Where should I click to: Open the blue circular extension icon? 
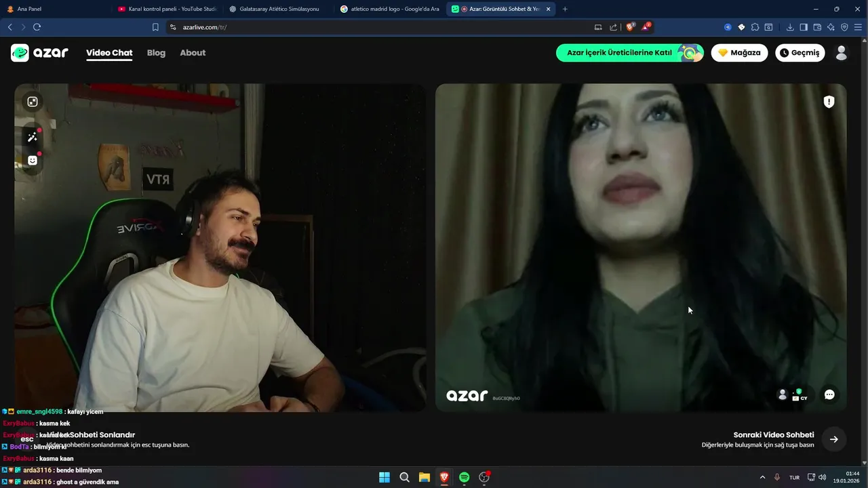(728, 27)
